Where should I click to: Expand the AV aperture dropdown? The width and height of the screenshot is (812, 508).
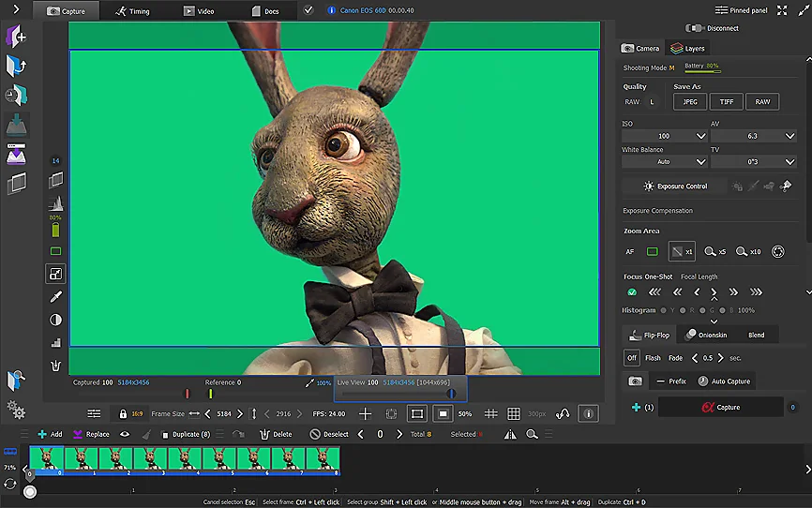click(753, 136)
